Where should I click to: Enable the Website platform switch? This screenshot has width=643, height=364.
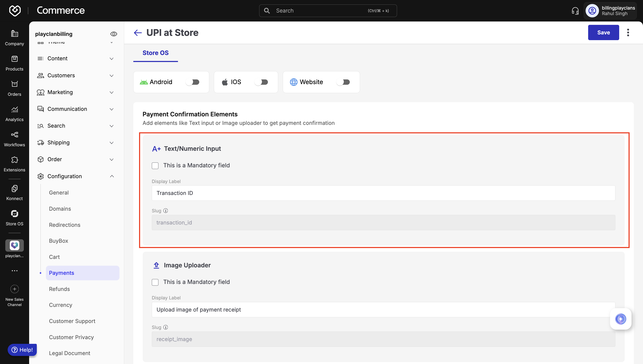click(x=343, y=82)
